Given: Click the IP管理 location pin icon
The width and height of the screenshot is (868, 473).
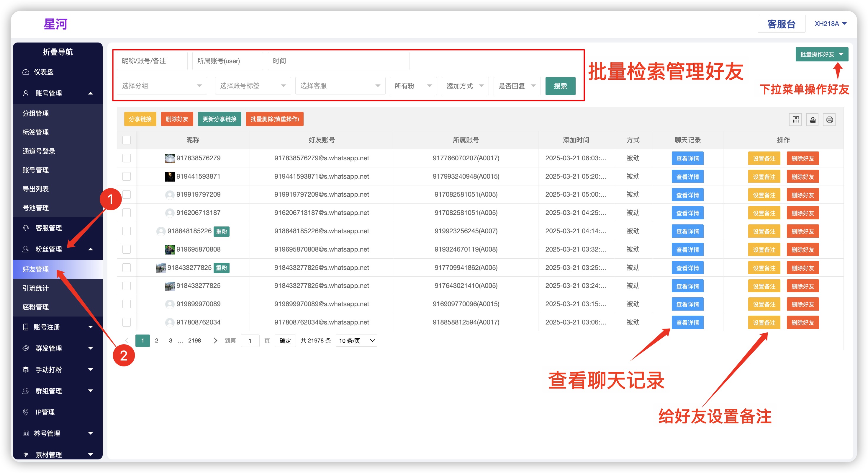Looking at the screenshot, I should tap(26, 412).
